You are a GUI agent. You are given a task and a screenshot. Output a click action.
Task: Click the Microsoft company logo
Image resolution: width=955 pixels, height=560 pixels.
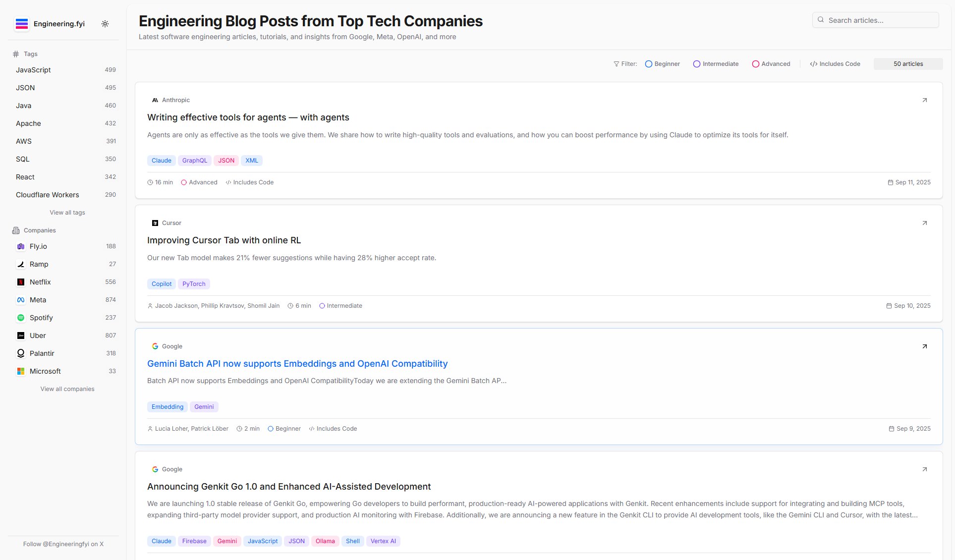click(21, 371)
